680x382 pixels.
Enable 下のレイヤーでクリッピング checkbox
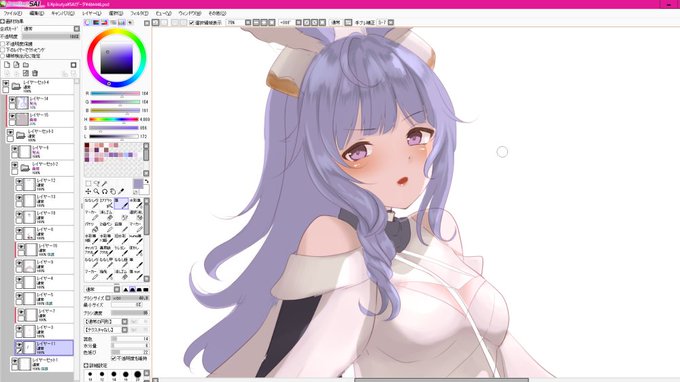point(3,50)
